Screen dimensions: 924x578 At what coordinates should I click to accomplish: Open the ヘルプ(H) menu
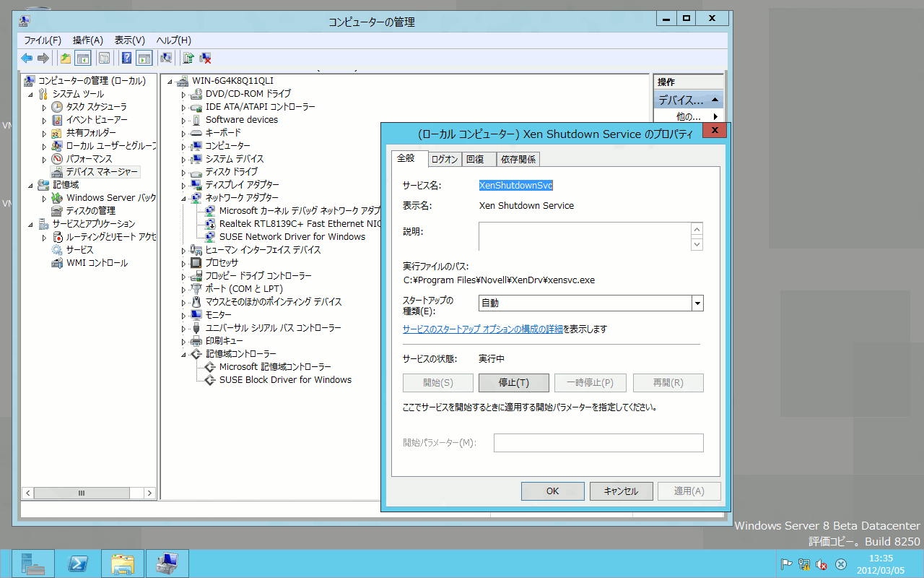174,40
